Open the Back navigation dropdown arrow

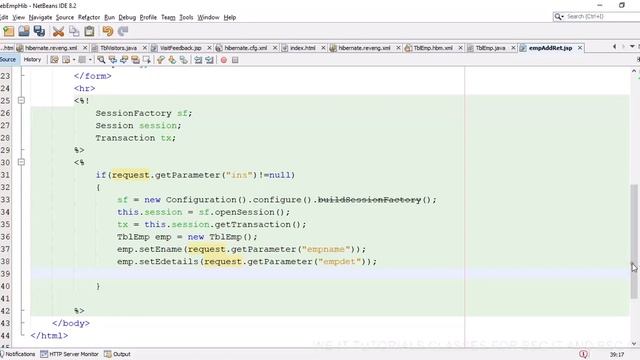(74, 60)
